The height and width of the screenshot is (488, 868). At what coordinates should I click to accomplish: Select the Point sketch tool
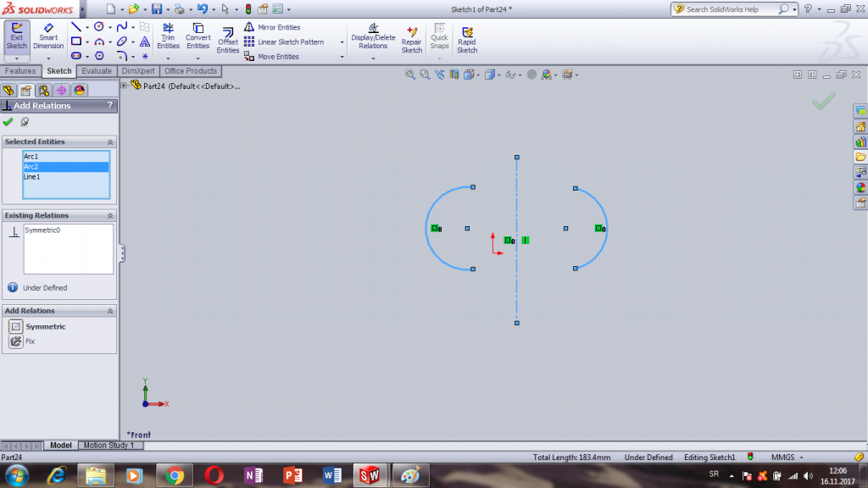[144, 56]
